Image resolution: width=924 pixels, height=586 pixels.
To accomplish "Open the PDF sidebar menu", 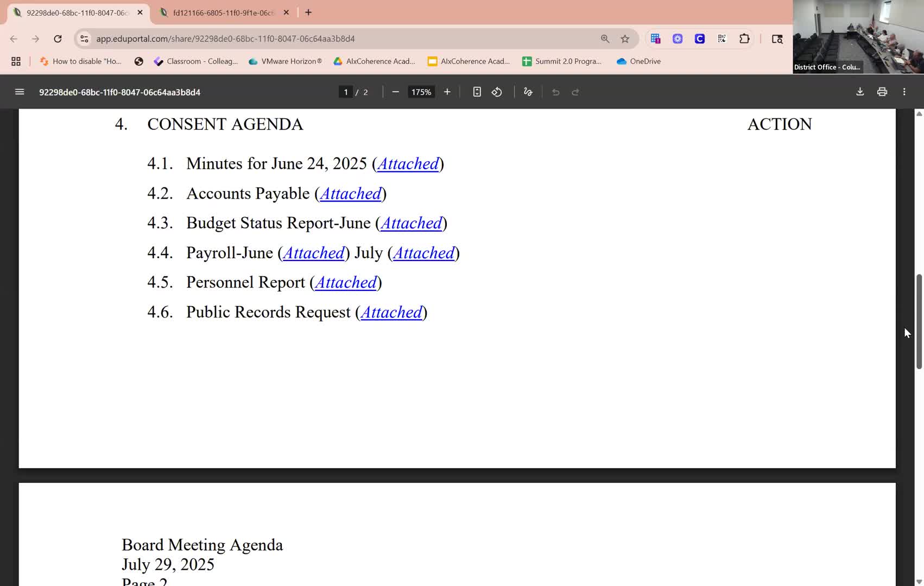I will click(20, 92).
